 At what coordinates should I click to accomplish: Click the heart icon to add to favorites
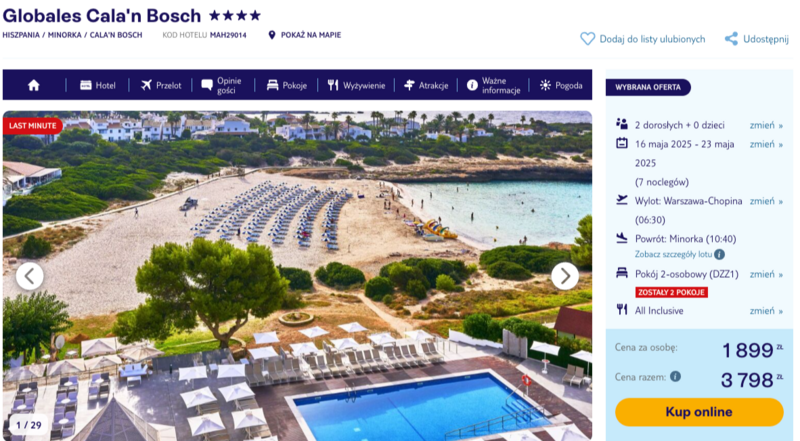pyautogui.click(x=587, y=39)
